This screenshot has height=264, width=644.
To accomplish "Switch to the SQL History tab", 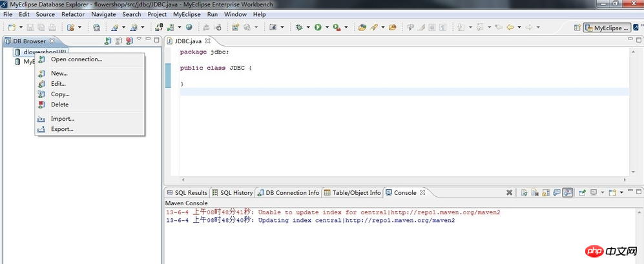I will coord(233,192).
